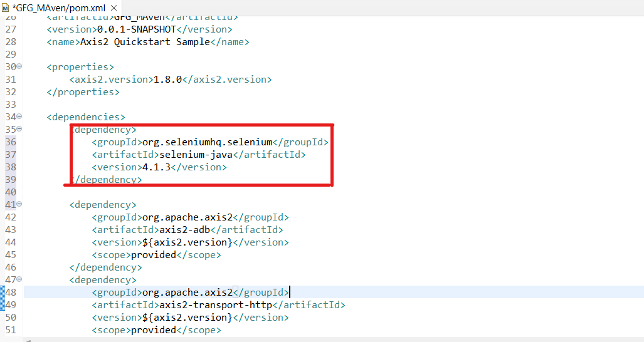Image resolution: width=644 pixels, height=342 pixels.
Task: Collapse the properties element fold marker at line 30
Action: (19, 66)
